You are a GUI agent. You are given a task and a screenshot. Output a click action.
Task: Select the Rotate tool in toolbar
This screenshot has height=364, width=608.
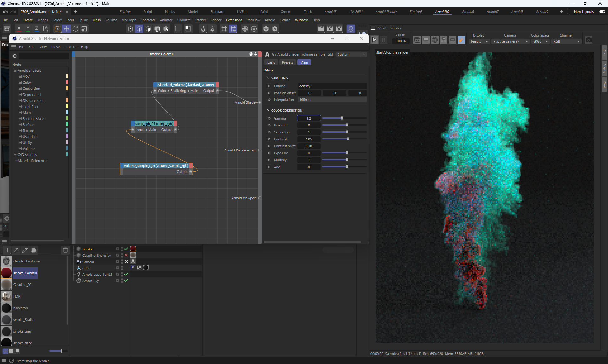[75, 29]
